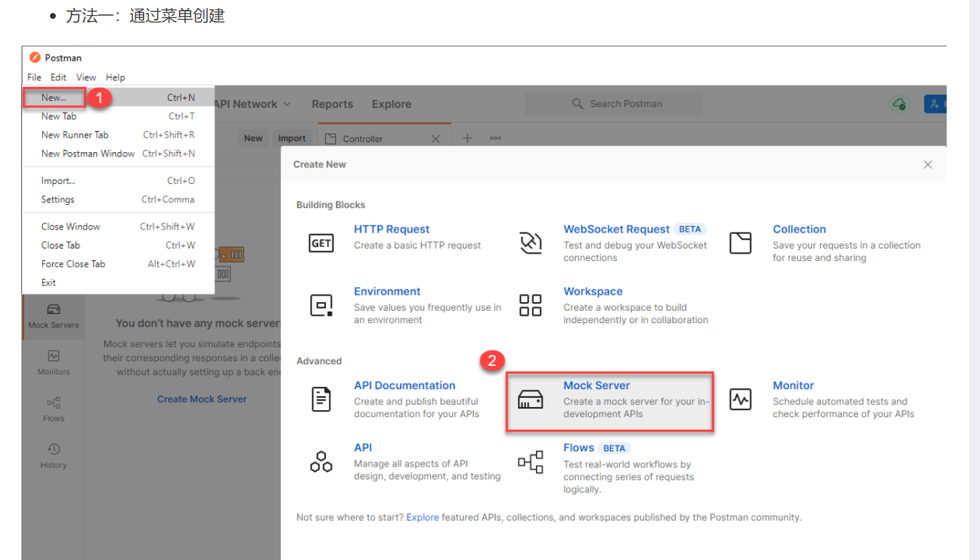Click the invite button in the header
The width and height of the screenshot is (980, 560).
coord(935,104)
